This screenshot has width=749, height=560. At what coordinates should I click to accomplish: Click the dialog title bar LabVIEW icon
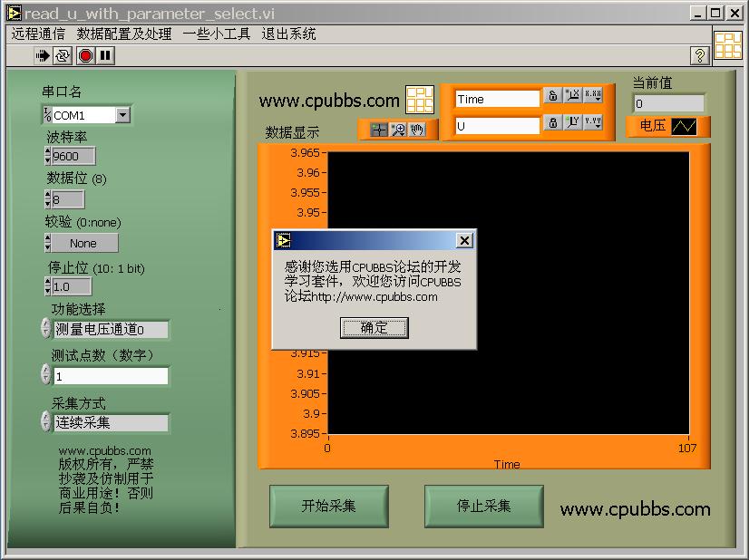point(283,240)
